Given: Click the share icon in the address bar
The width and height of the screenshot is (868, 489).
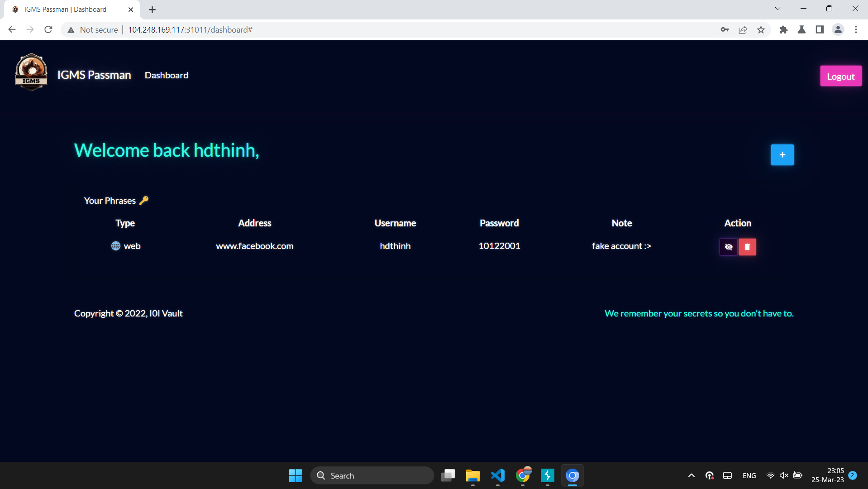Looking at the screenshot, I should 743,29.
